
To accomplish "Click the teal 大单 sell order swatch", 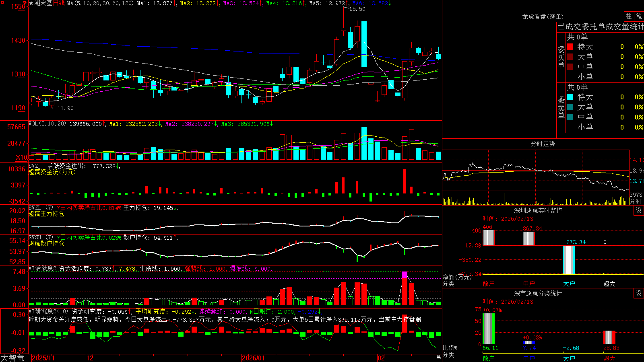I will pos(570,107).
